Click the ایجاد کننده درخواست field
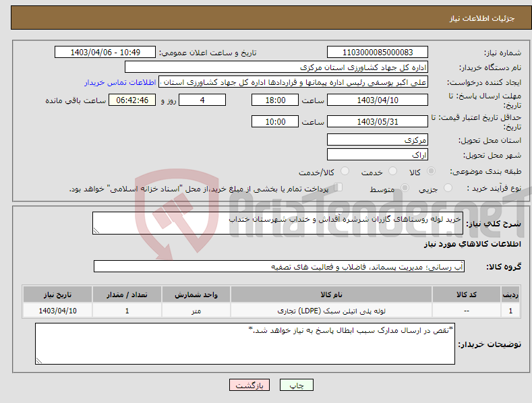The image size is (532, 403). pos(293,82)
